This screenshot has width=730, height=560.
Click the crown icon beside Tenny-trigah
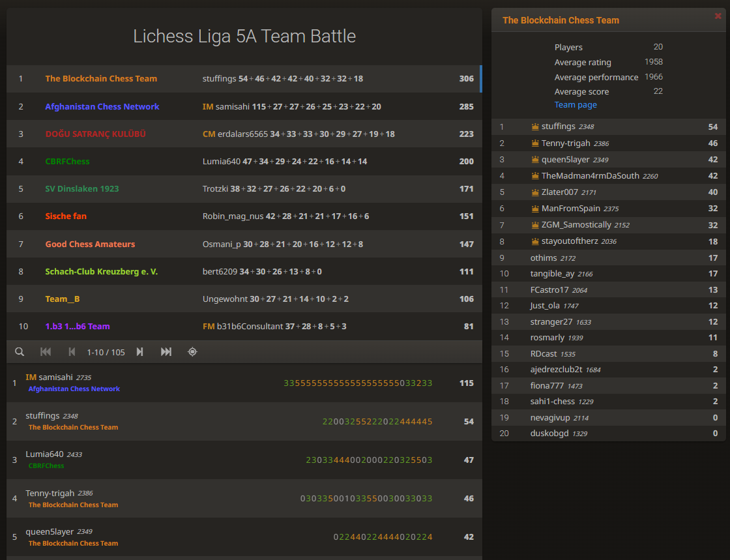coord(535,143)
